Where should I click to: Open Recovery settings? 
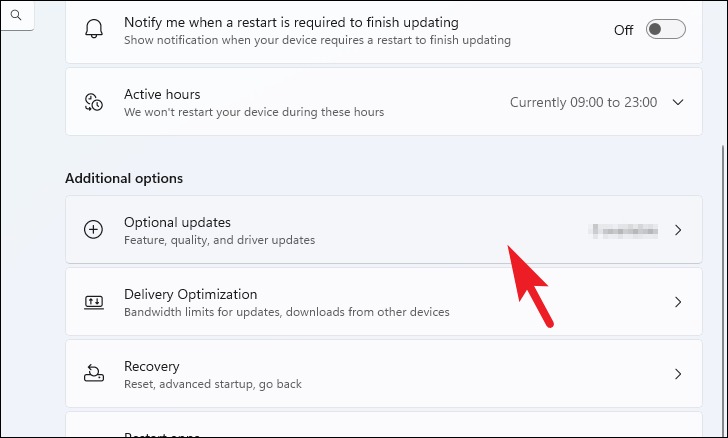[384, 373]
